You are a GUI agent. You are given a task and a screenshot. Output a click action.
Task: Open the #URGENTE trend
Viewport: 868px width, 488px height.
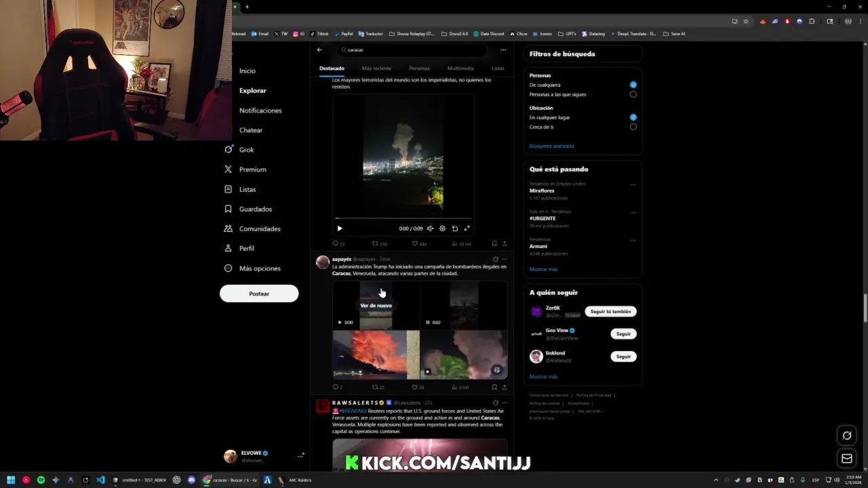(x=542, y=218)
